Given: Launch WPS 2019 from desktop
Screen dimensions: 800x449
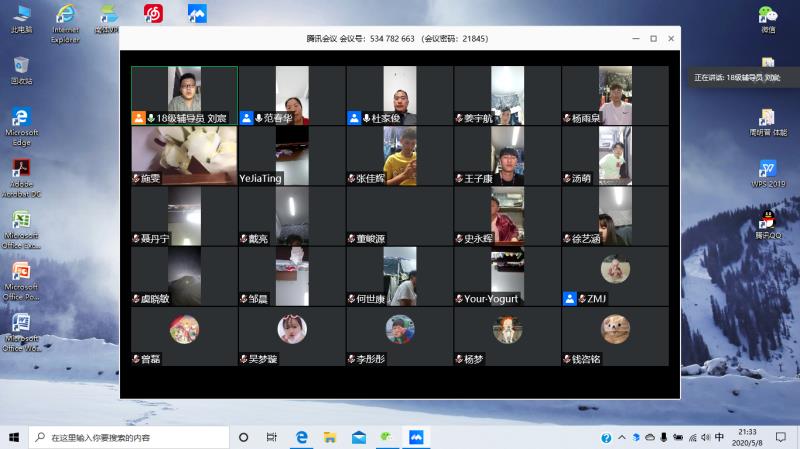Looking at the screenshot, I should (767, 170).
